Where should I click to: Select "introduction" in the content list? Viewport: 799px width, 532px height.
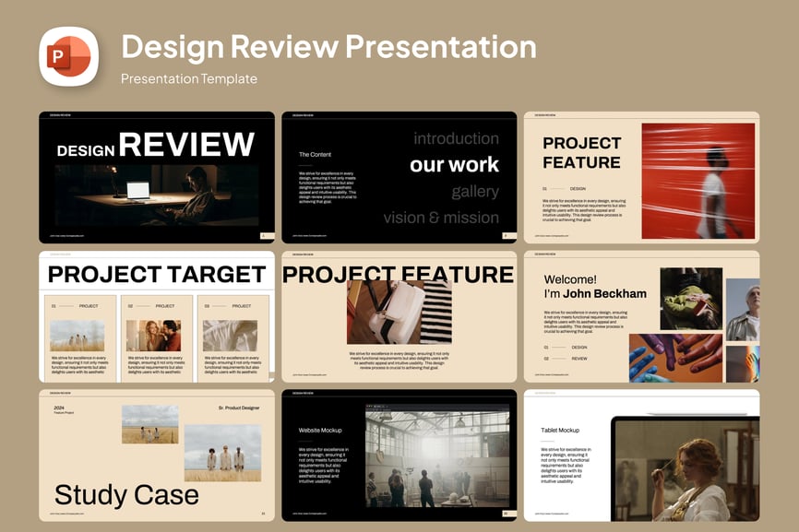click(x=456, y=138)
